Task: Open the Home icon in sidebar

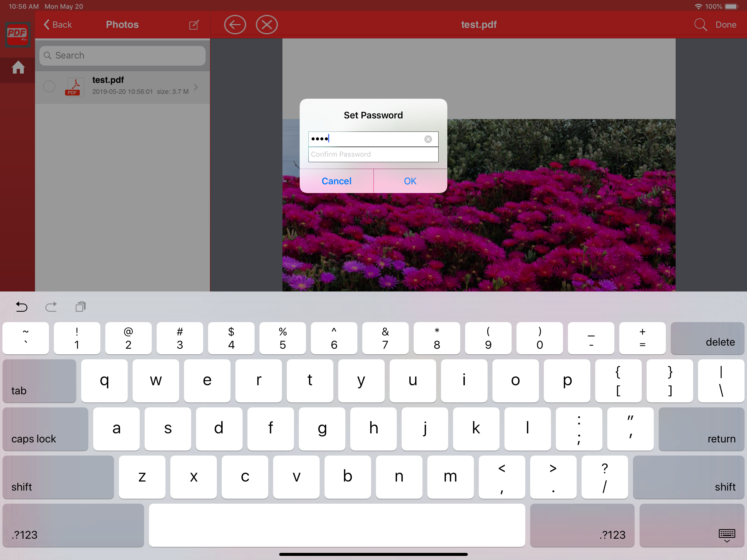Action: [18, 67]
